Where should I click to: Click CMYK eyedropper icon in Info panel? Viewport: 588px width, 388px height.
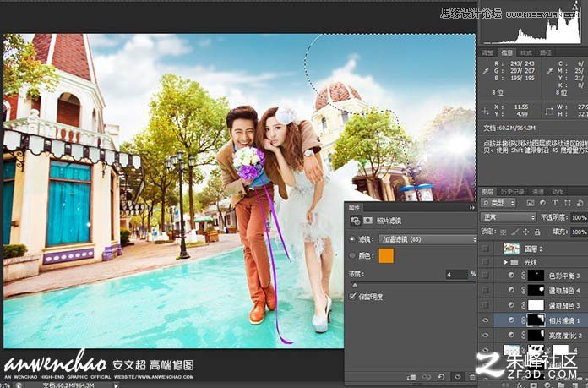coord(549,70)
